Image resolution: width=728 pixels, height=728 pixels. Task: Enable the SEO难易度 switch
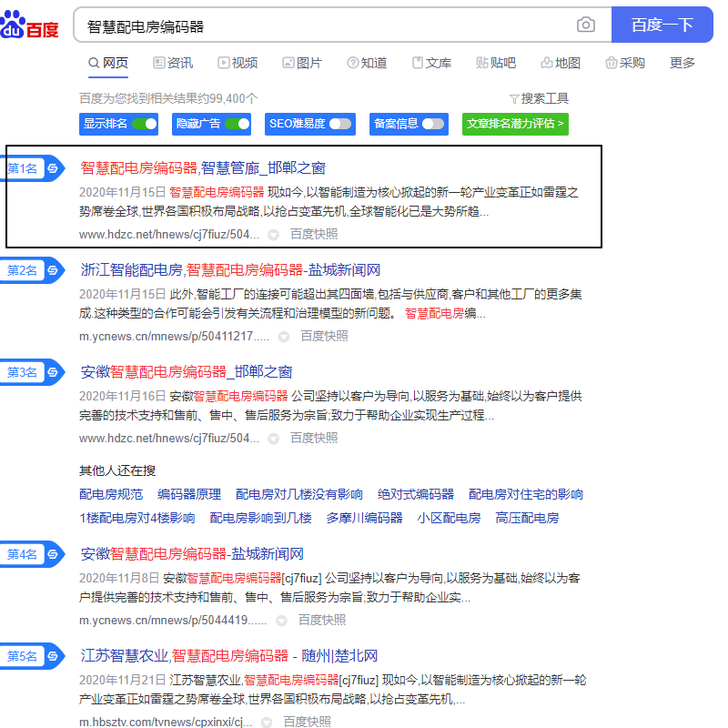tap(340, 124)
